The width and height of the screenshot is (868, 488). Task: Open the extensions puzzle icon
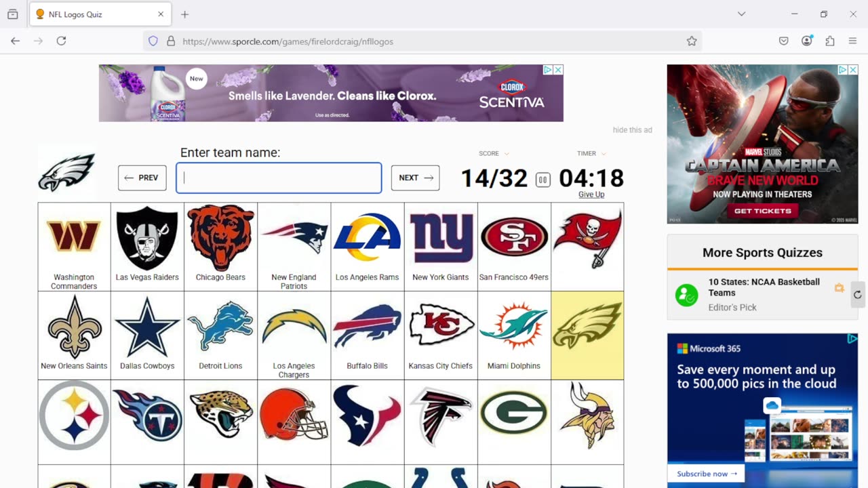click(830, 41)
